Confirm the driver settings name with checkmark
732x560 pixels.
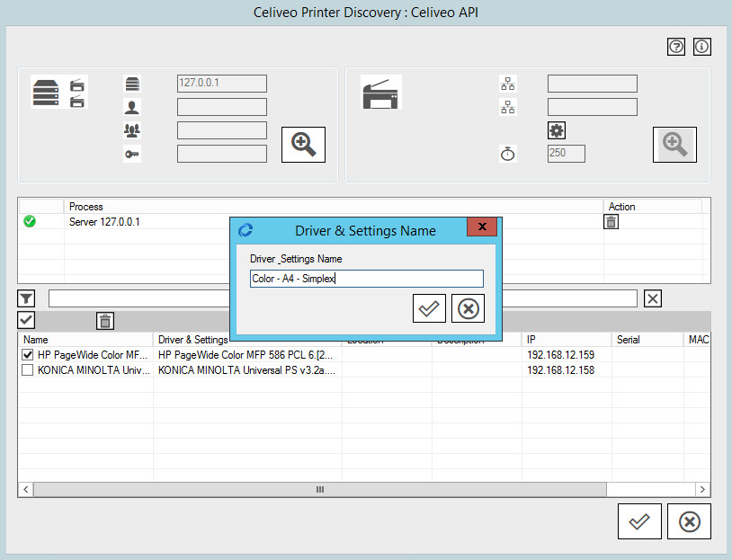click(x=429, y=308)
